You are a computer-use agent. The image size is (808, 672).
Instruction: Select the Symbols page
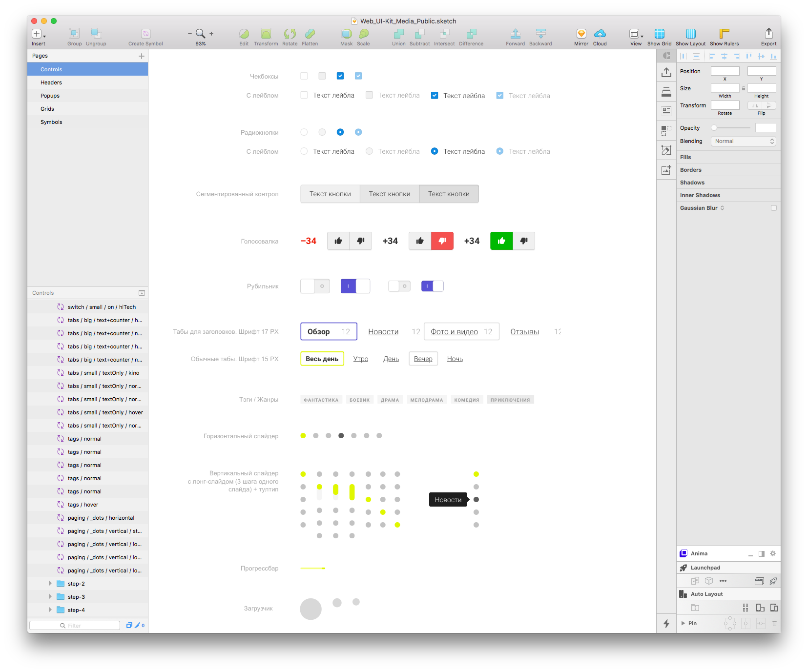click(87, 122)
